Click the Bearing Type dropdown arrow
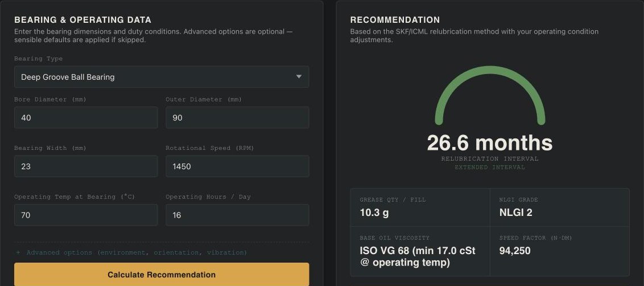Screen dimensions: 644x286 299,76
